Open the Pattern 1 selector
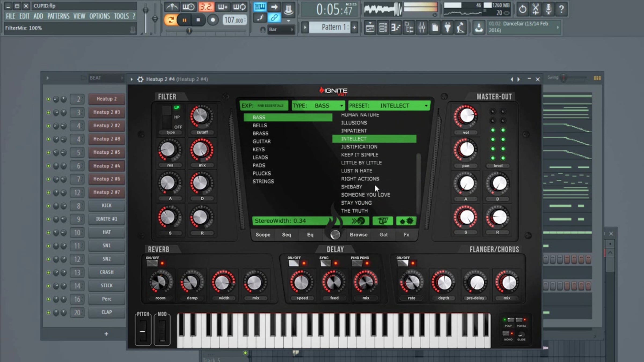 click(x=330, y=27)
